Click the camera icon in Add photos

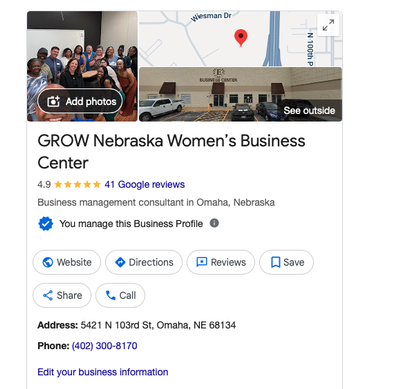[x=53, y=101]
